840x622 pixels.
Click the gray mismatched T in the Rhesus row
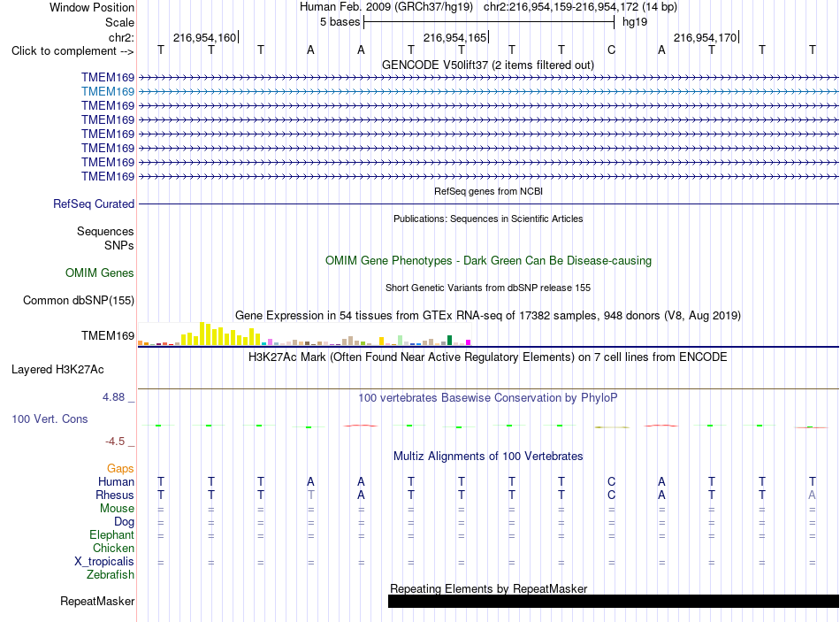(x=310, y=495)
